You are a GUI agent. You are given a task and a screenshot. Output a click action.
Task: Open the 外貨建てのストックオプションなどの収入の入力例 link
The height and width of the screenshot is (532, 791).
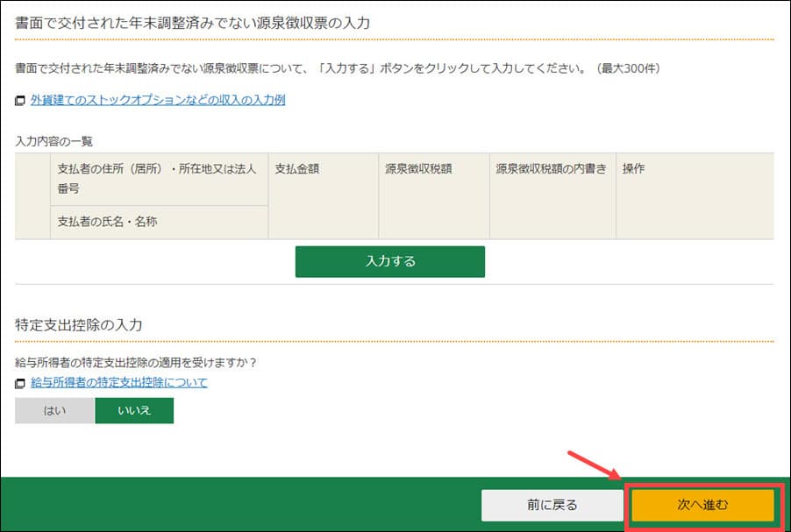[x=158, y=100]
